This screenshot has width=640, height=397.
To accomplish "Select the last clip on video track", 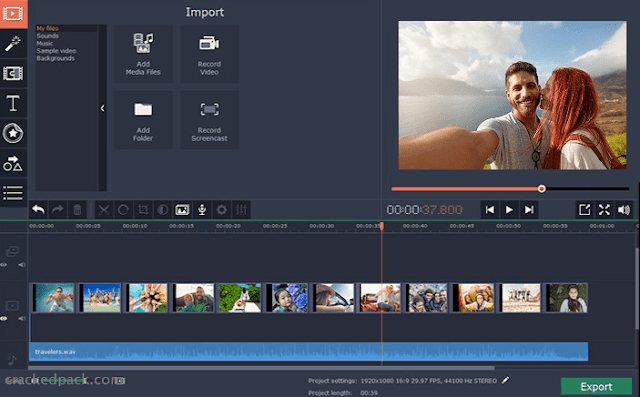I will point(567,298).
